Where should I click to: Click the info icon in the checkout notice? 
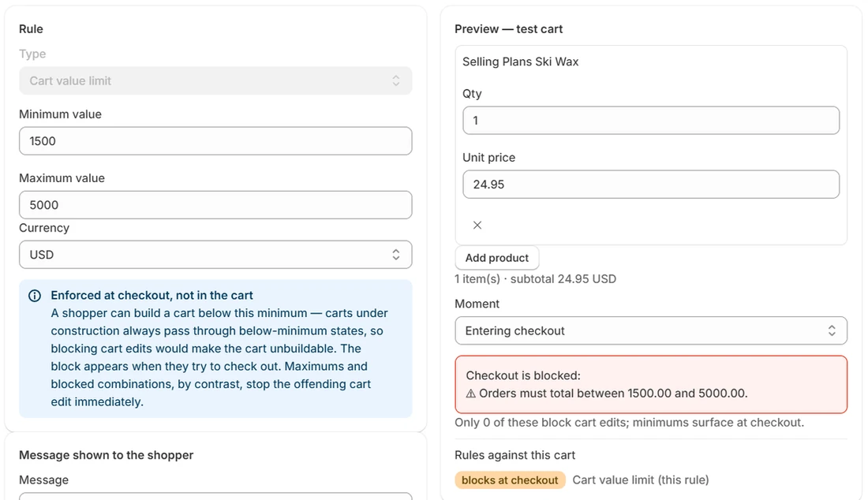coord(34,296)
